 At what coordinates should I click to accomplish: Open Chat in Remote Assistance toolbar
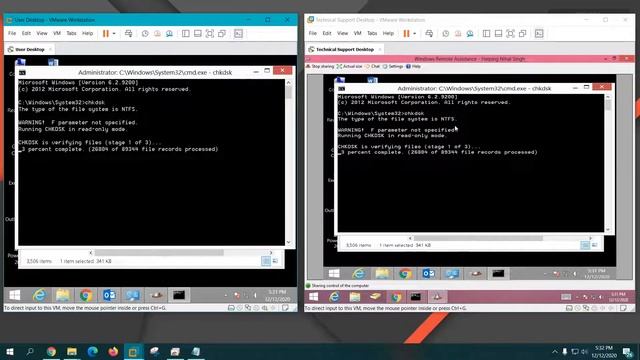[373, 66]
